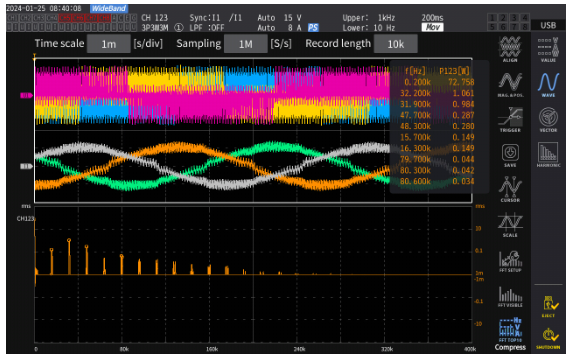Click the Sync:I1 source setting
Image resolution: width=571 pixels, height=361 pixels.
tap(215, 17)
